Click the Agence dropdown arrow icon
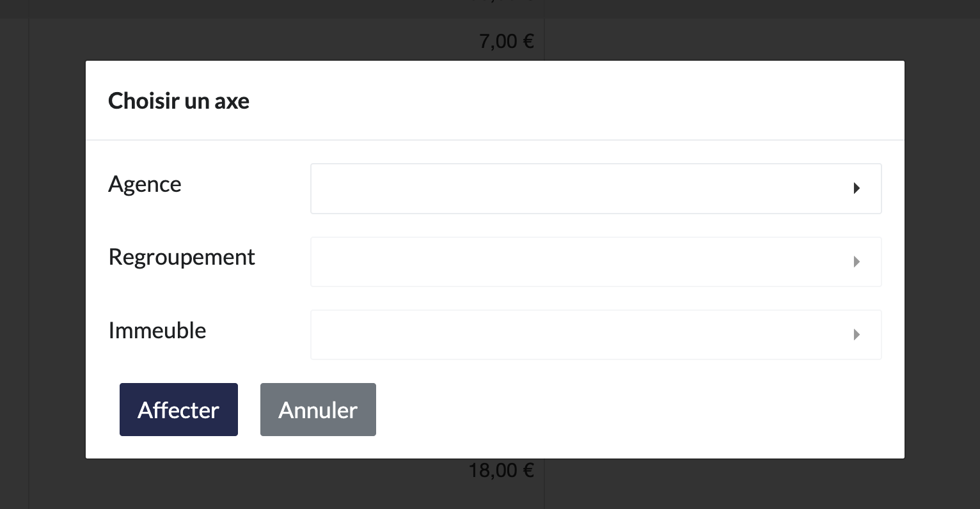Screen dimensions: 980x509 tap(856, 189)
